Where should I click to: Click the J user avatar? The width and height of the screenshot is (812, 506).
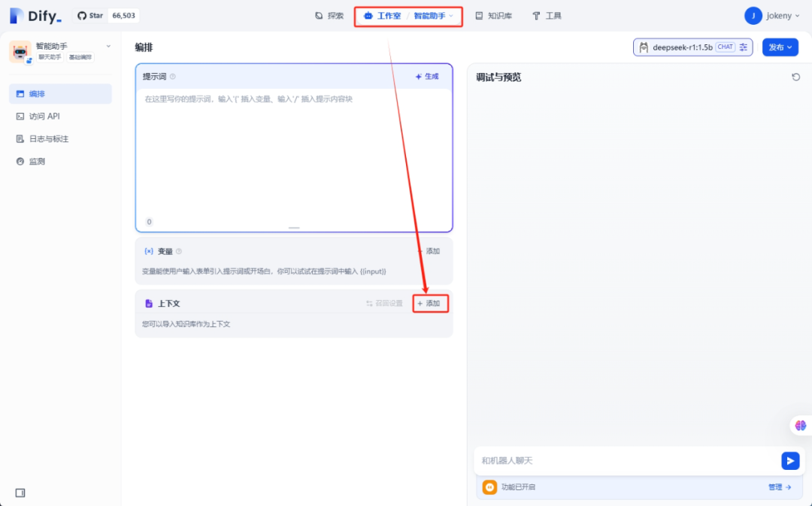tap(753, 16)
